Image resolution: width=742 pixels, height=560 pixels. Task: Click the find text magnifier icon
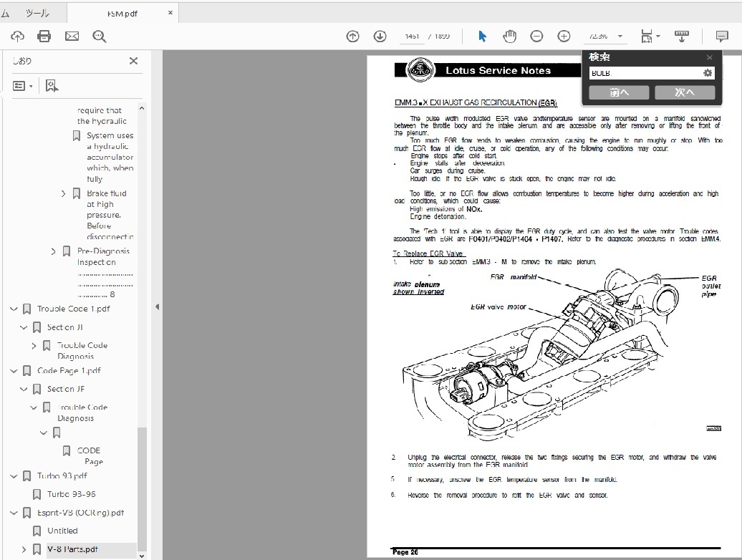tap(99, 37)
